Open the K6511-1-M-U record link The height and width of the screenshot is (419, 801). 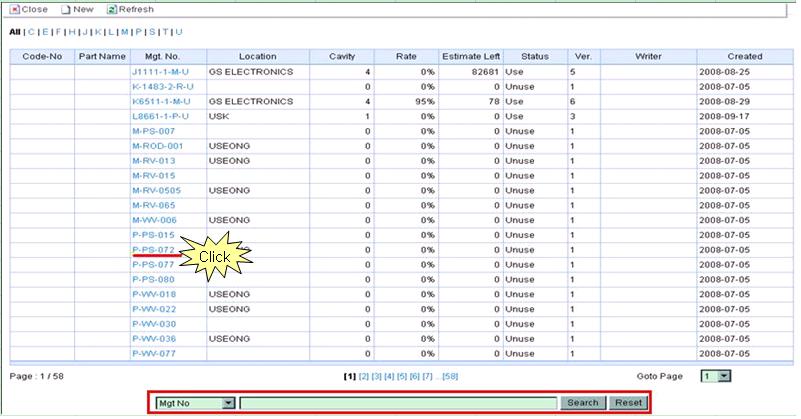159,102
